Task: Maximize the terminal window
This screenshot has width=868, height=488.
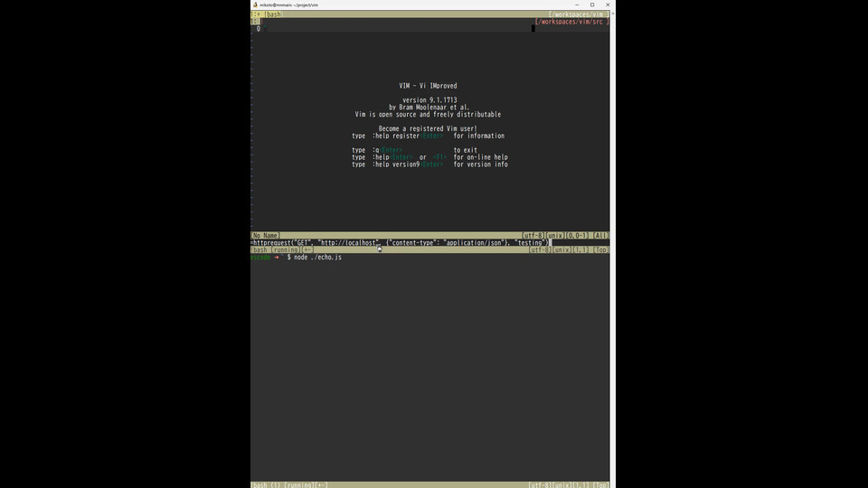Action: click(x=591, y=5)
